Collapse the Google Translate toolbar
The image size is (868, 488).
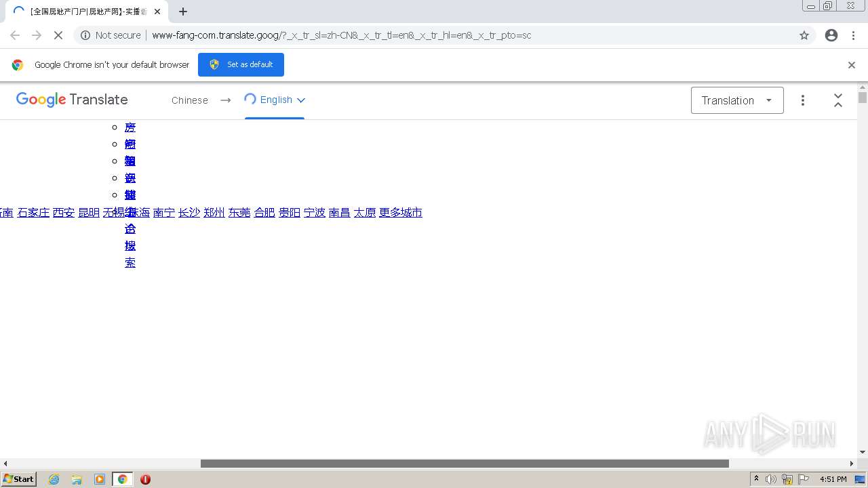[x=838, y=100]
